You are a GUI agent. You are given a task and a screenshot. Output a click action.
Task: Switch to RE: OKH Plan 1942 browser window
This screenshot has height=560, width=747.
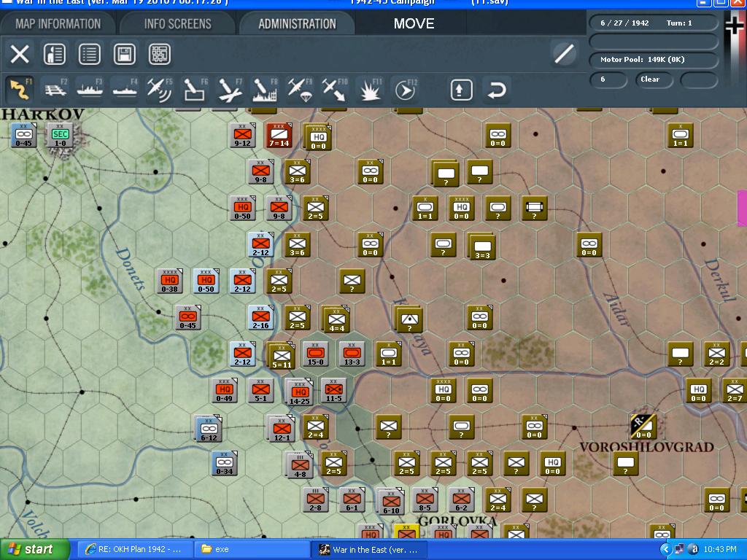click(x=134, y=550)
